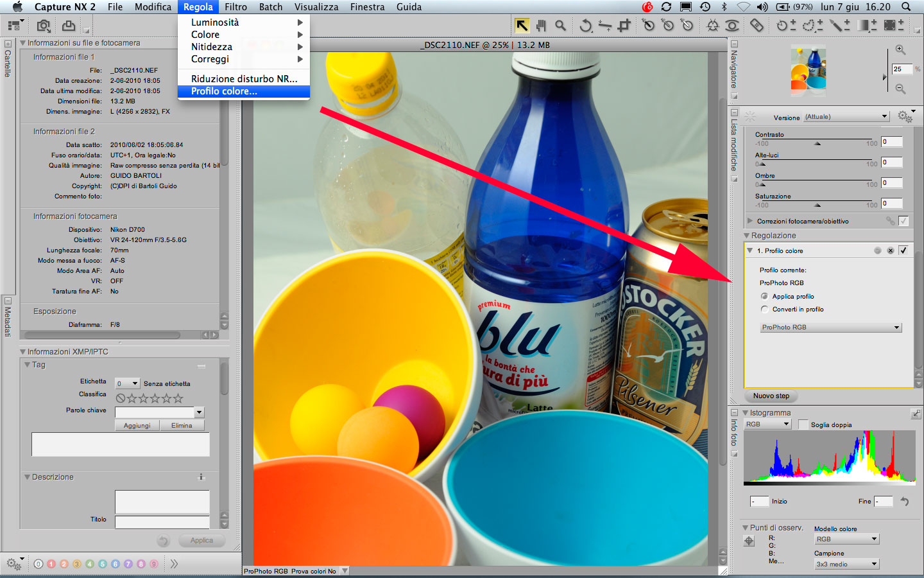This screenshot has width=924, height=578.
Task: Click the Print icon in toolbar
Action: (69, 26)
